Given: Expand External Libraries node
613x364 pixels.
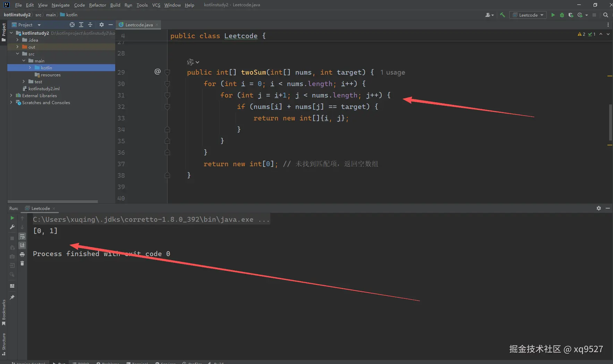Looking at the screenshot, I should click(11, 95).
